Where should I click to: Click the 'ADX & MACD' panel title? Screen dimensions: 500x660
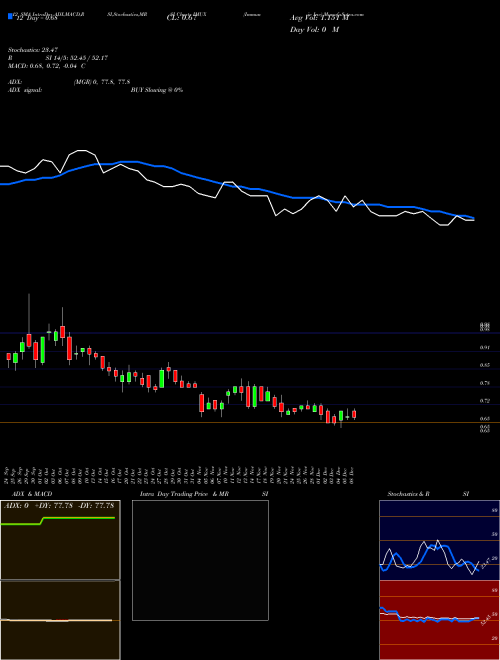32,494
